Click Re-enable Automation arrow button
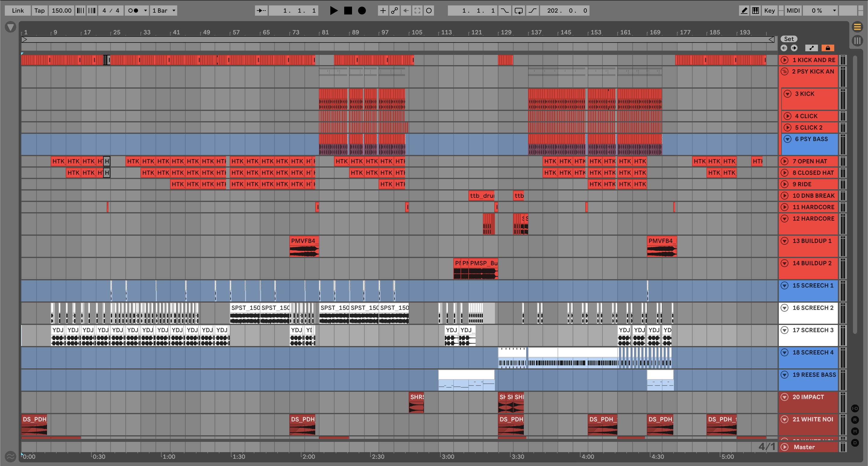This screenshot has width=868, height=466. click(406, 11)
